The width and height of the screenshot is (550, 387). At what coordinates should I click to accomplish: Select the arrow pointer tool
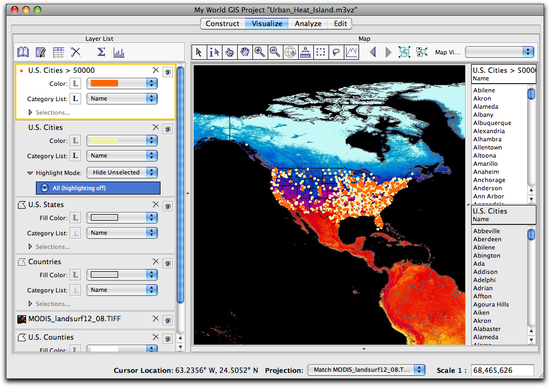point(199,53)
